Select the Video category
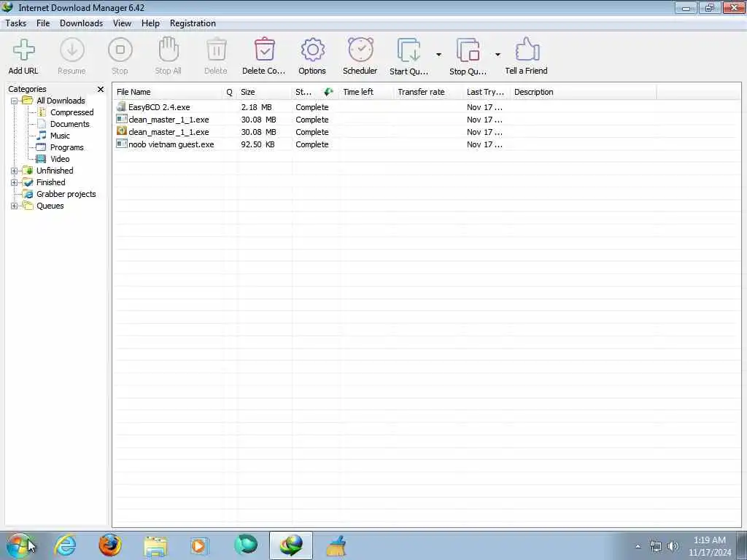 60,159
